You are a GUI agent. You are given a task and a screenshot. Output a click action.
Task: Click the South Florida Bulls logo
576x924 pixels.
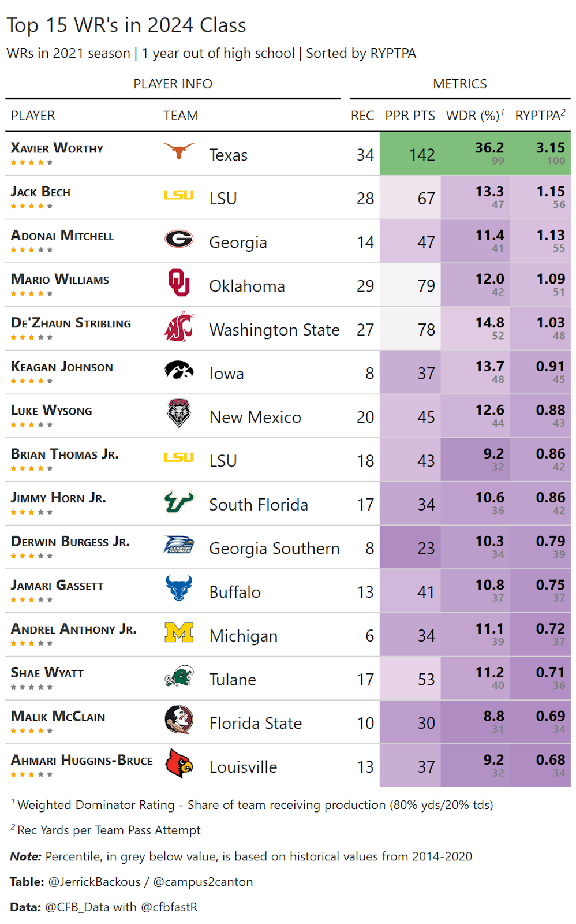coord(179,501)
